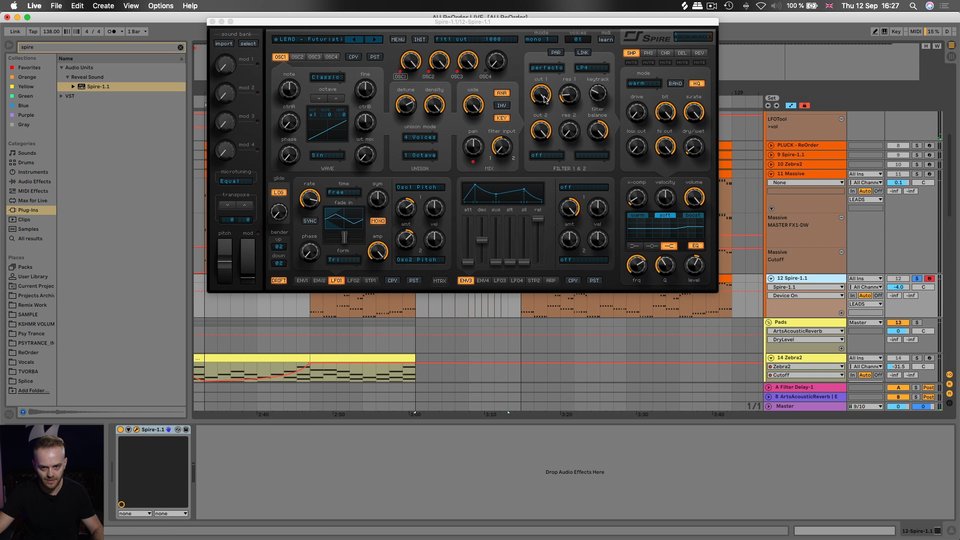
Task: Open Spire unison mode 4 Voices selector
Action: pos(419,137)
